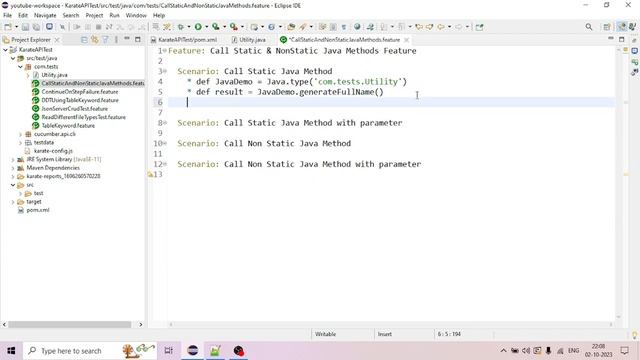The image size is (640, 360).
Task: Open the Run menu
Action: tap(114, 15)
